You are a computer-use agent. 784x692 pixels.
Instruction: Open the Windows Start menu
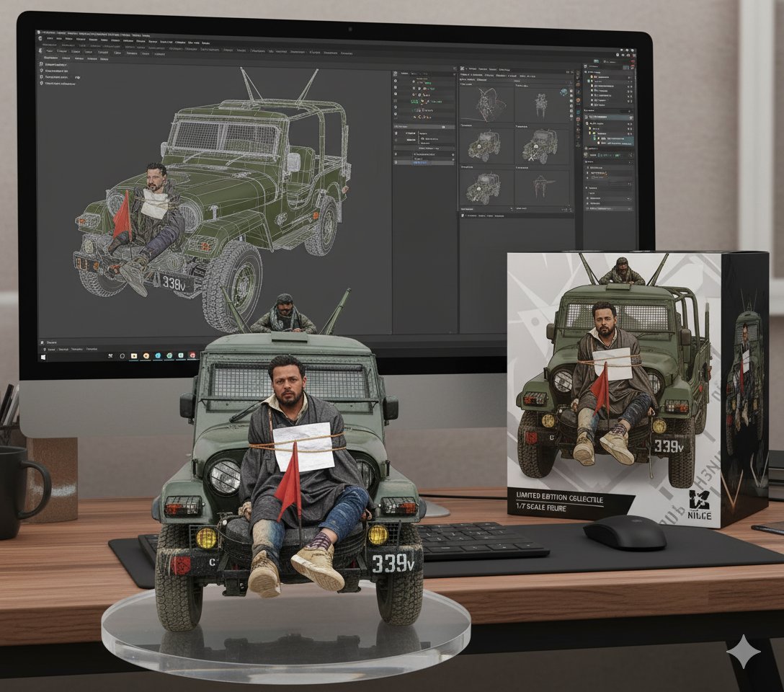click(43, 357)
